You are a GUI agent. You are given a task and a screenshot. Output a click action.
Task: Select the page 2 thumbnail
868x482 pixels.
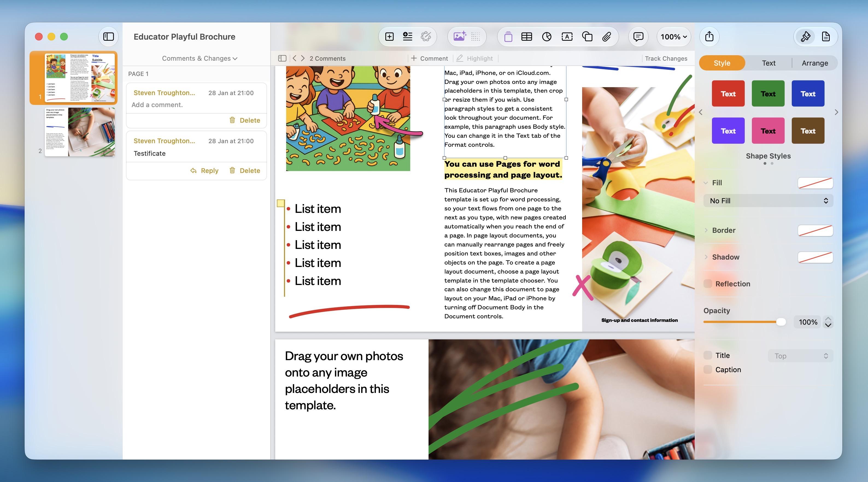(80, 132)
